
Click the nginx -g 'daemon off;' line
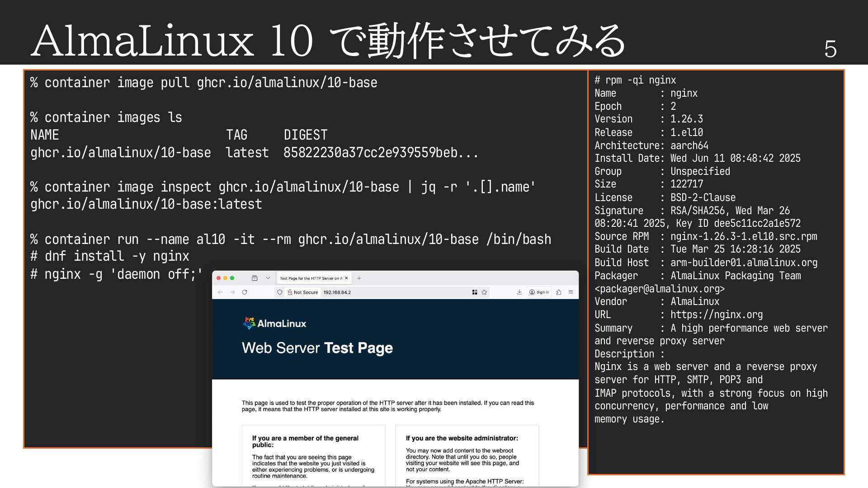click(116, 274)
